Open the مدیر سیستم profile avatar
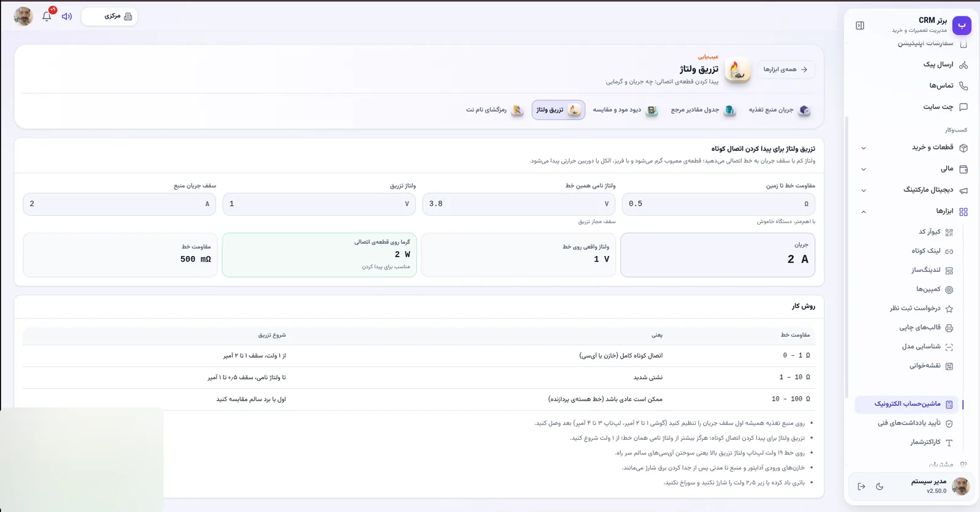 coord(960,486)
